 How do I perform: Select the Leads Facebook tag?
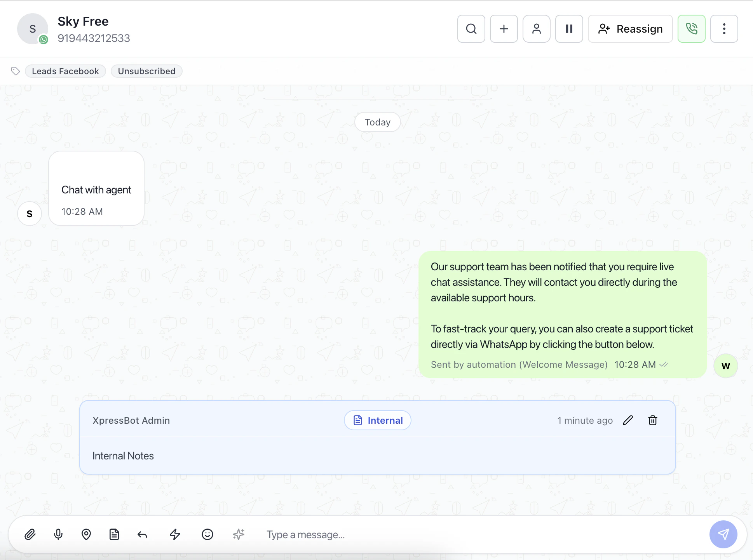[65, 71]
